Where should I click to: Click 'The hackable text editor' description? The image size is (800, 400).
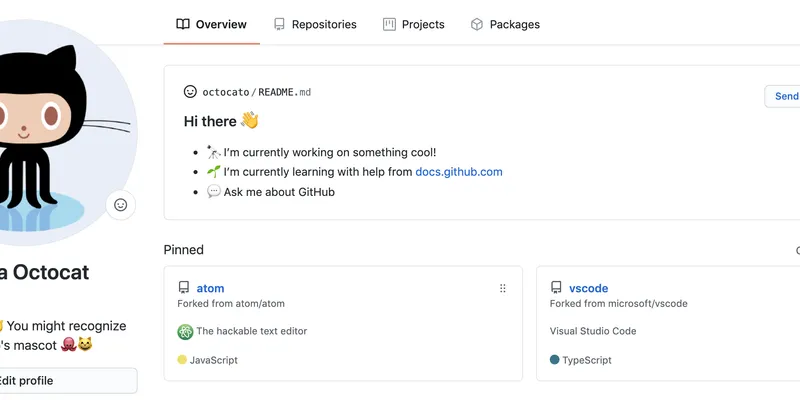tap(252, 331)
